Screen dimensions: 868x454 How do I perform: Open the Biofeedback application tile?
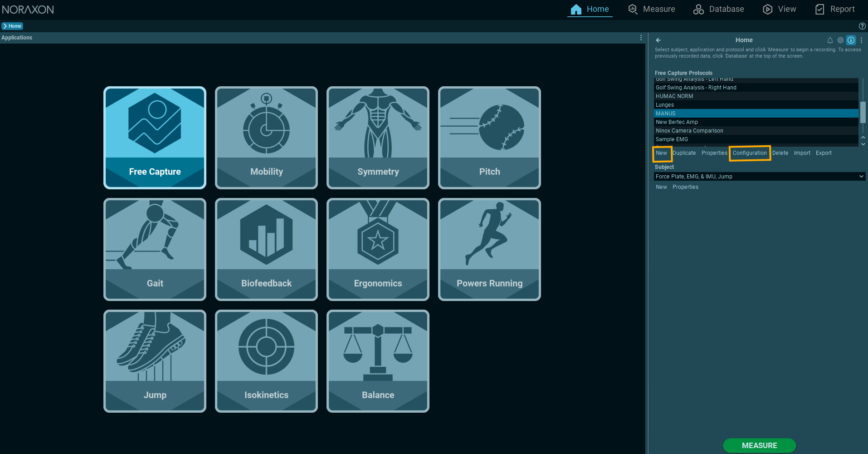click(x=266, y=249)
